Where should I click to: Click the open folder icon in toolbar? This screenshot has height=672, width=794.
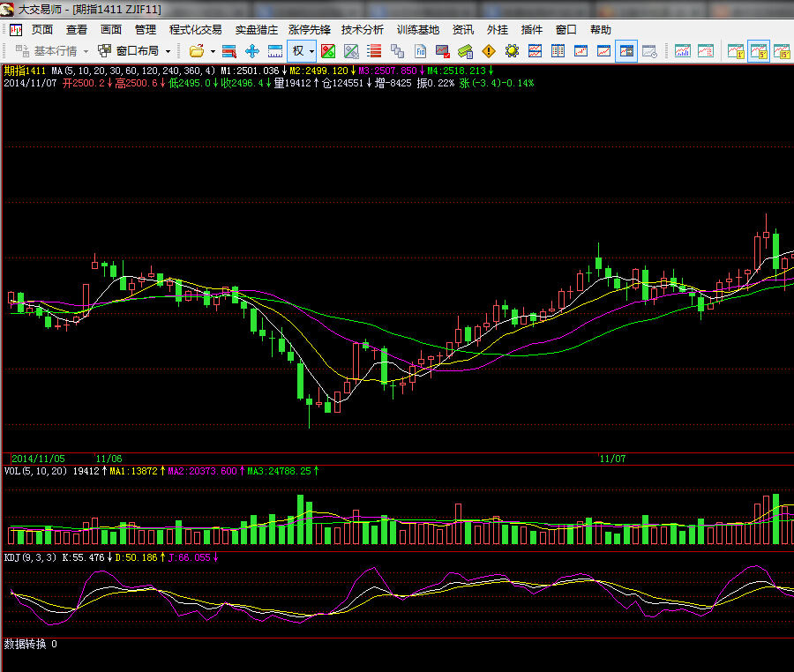pos(196,51)
